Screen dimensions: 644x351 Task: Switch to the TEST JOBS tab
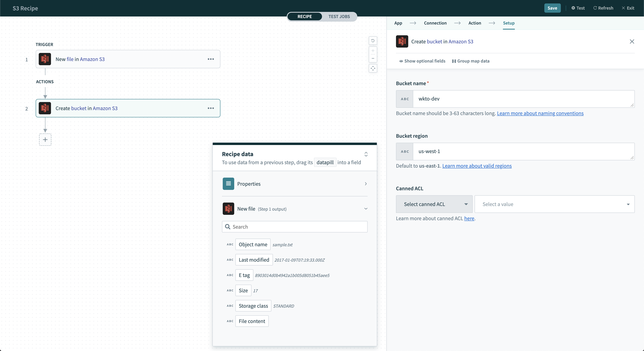pos(339,16)
